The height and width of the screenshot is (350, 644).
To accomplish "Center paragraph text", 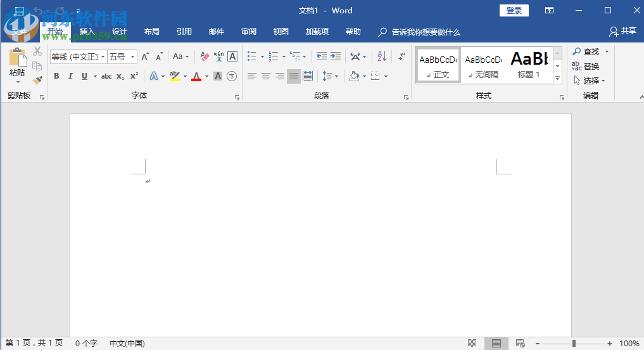I will click(266, 76).
